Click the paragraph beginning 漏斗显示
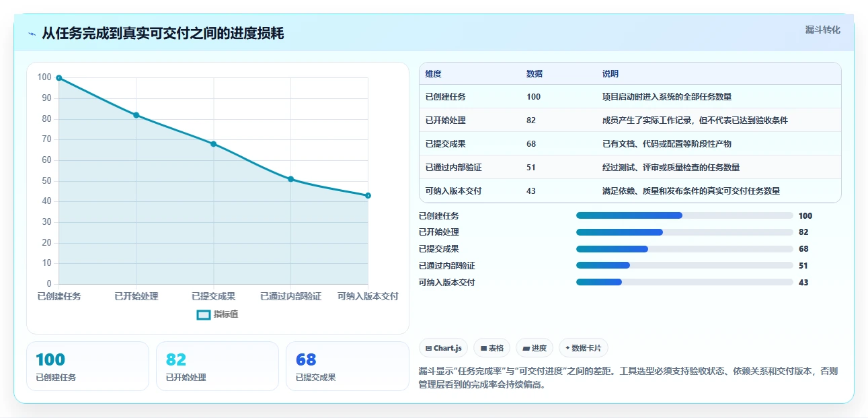Screen dimensions: 868x418 click(x=628, y=378)
